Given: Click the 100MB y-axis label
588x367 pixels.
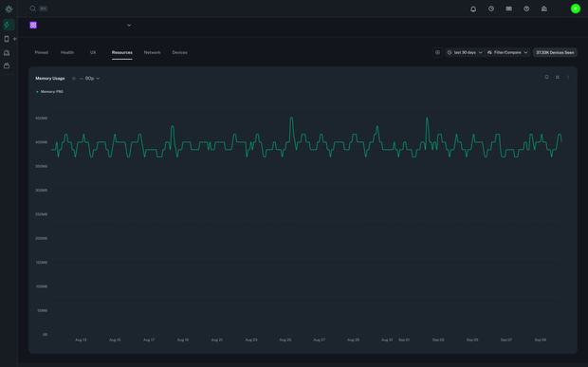Looking at the screenshot, I should (41, 286).
